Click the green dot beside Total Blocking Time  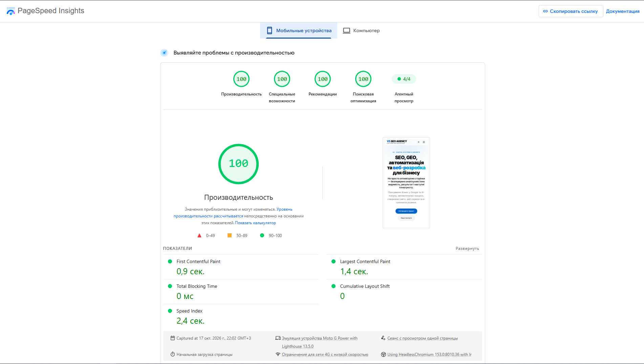[x=170, y=286]
